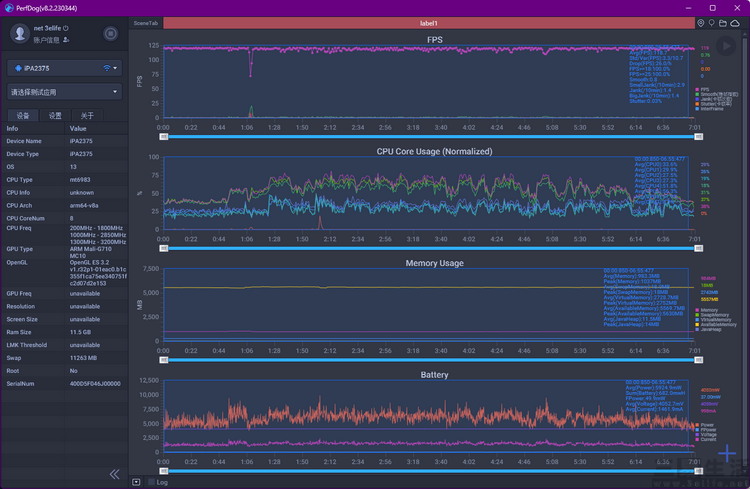This screenshot has width=750, height=489.
Task: Click the Device Name row label
Action: (24, 141)
